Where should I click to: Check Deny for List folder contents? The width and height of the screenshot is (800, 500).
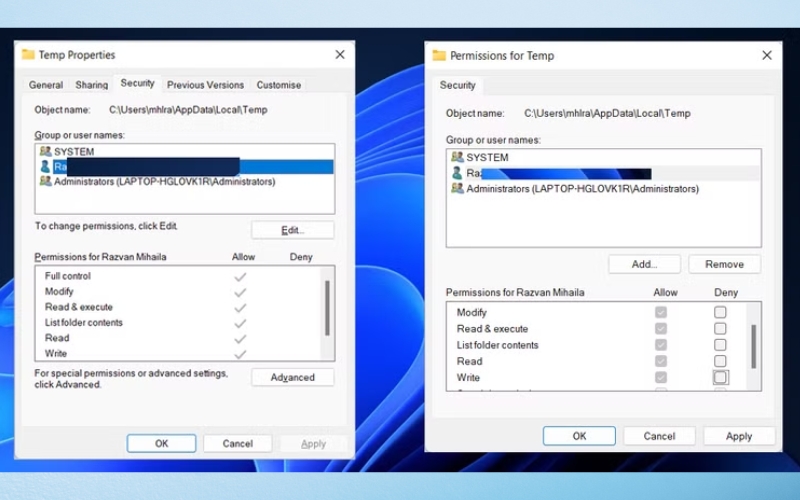(720, 345)
